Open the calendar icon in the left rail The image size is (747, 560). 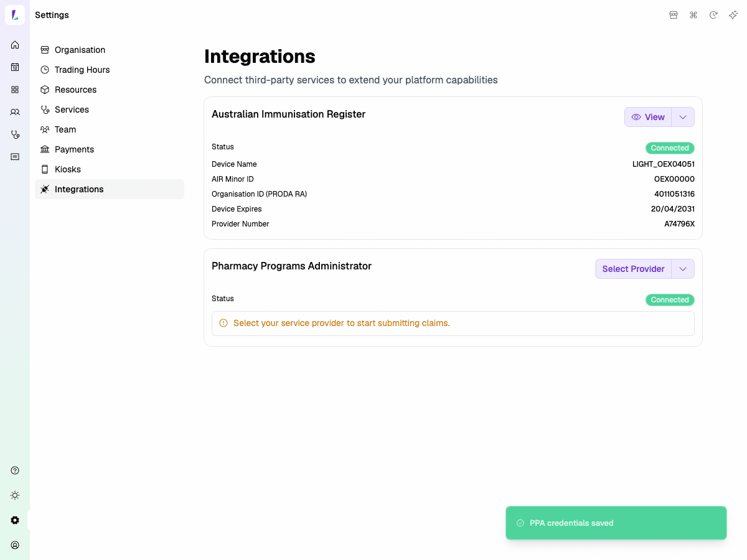pos(15,67)
